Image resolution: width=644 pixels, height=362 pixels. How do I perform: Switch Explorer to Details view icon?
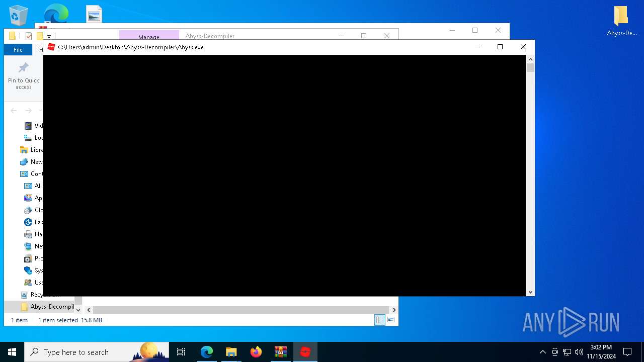click(380, 320)
